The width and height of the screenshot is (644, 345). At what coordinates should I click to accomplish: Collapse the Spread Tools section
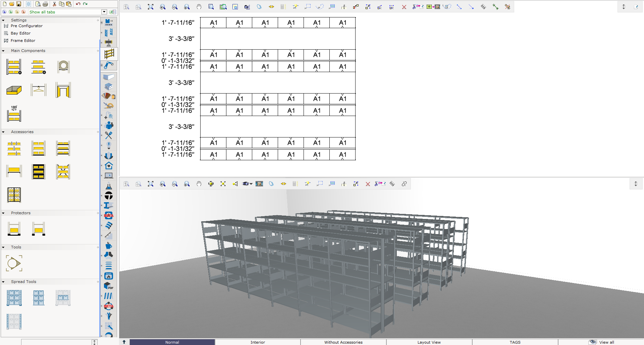(x=3, y=282)
